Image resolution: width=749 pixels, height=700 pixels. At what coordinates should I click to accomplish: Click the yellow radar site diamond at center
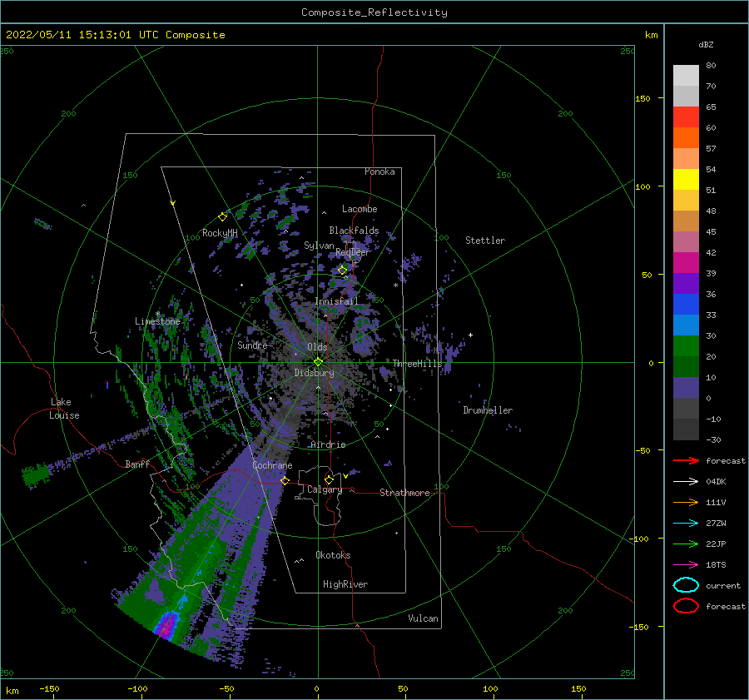pos(318,362)
